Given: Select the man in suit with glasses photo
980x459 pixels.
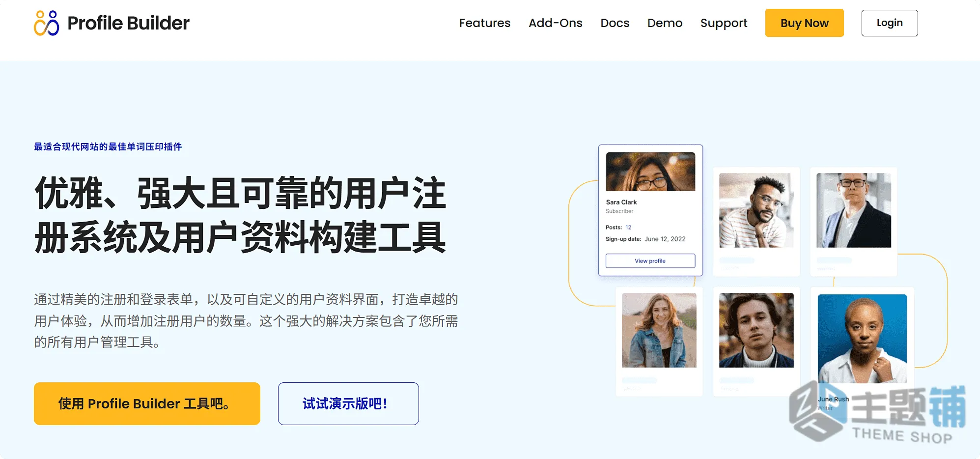Looking at the screenshot, I should (853, 210).
